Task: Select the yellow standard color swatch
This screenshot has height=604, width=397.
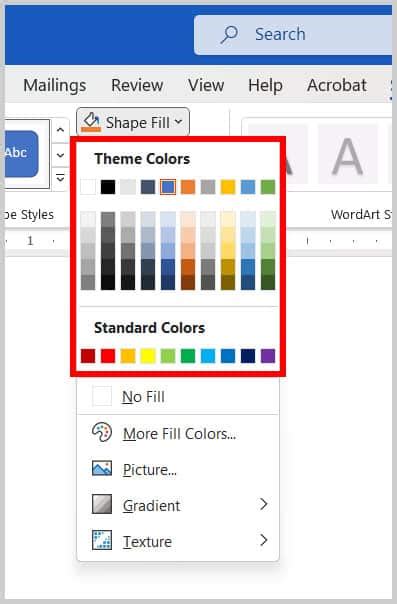Action: pos(148,356)
